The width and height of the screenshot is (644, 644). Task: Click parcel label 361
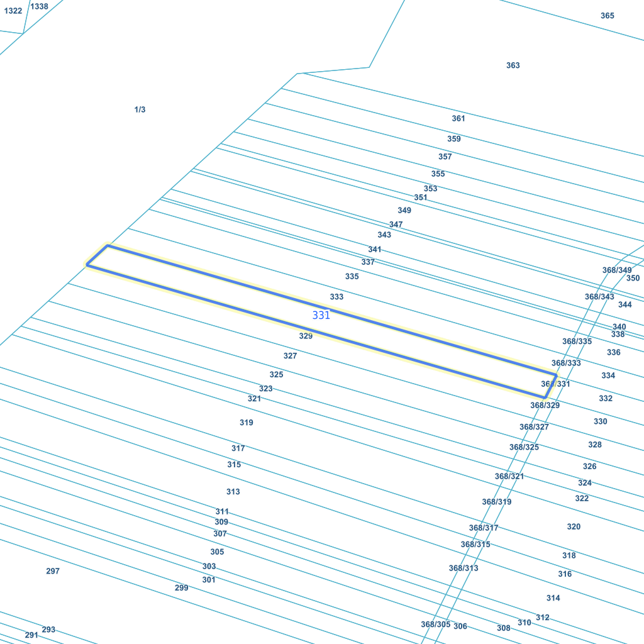(x=458, y=118)
